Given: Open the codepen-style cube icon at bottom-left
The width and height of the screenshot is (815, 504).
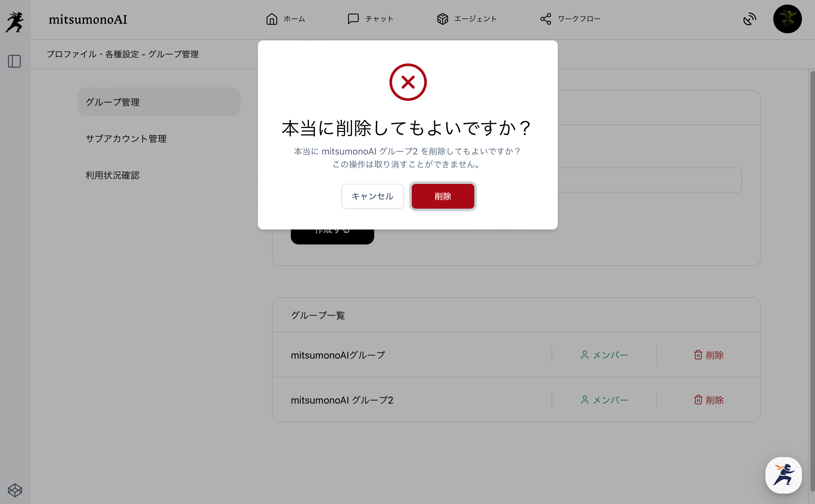Looking at the screenshot, I should [x=15, y=490].
